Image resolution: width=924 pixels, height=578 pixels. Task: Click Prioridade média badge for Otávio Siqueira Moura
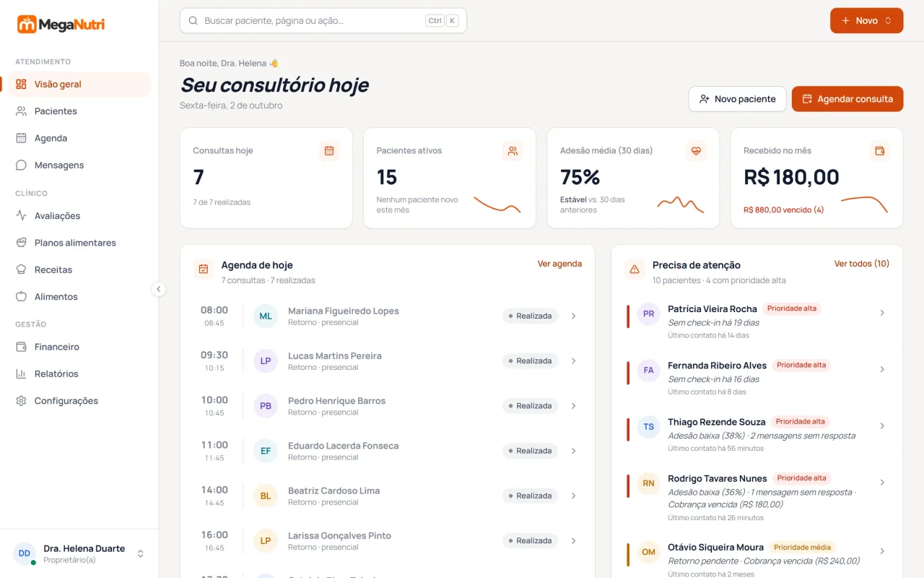click(802, 547)
